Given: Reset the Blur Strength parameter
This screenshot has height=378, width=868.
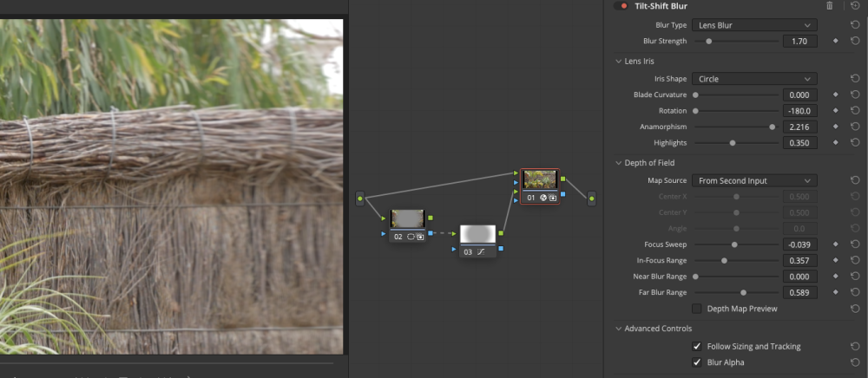Looking at the screenshot, I should click(x=855, y=41).
